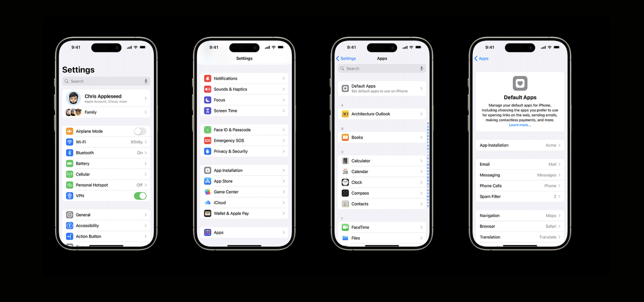The width and height of the screenshot is (644, 302).
Task: Select the Apps menu item in Settings
Action: click(x=244, y=232)
